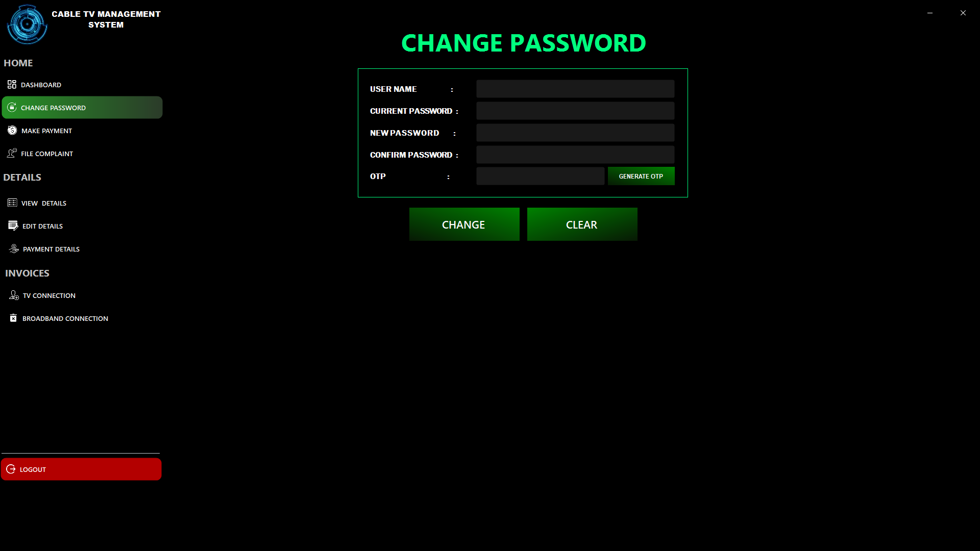Click inside the New Password input field
Viewport: 980px width, 551px height.
pos(575,133)
